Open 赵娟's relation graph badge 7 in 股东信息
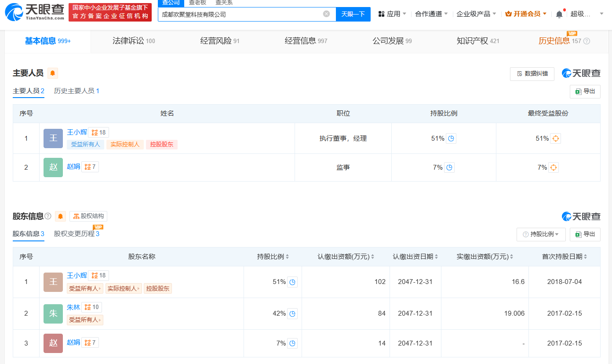 [x=90, y=342]
